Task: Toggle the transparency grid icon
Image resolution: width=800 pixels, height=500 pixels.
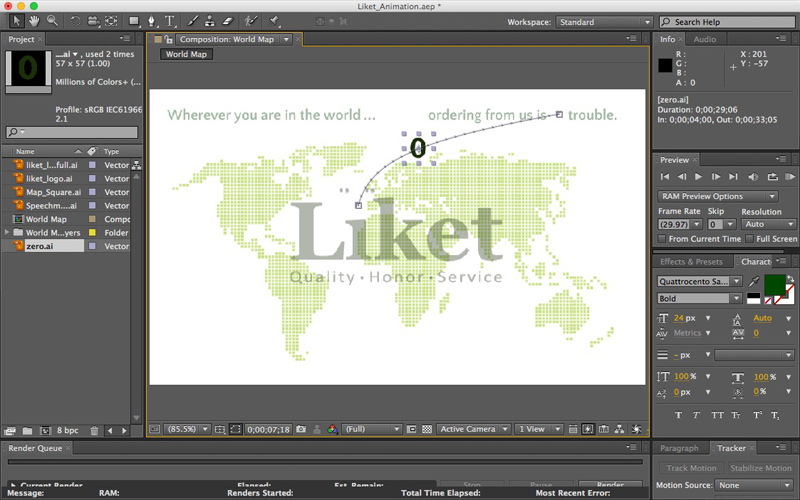Action: tap(427, 429)
